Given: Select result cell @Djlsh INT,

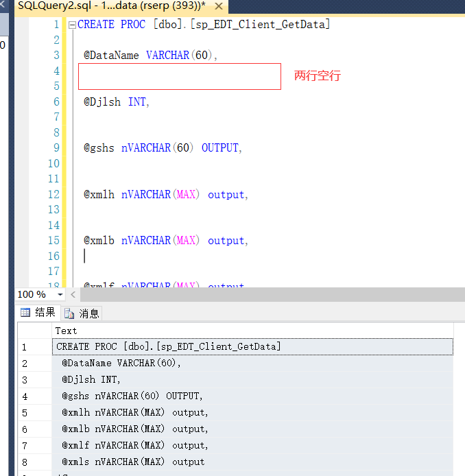Looking at the screenshot, I should tap(252, 379).
